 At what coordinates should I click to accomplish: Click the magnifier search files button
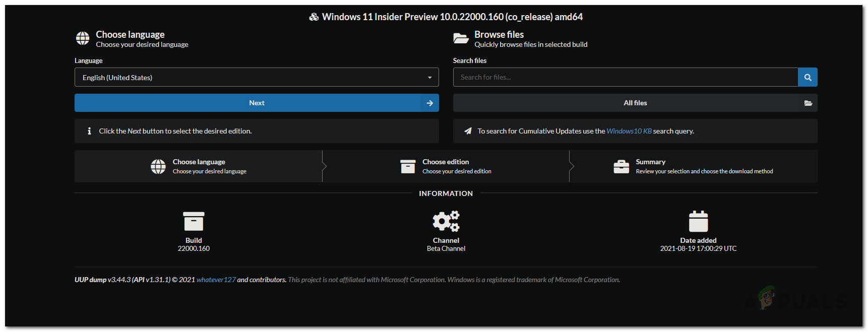tap(808, 78)
